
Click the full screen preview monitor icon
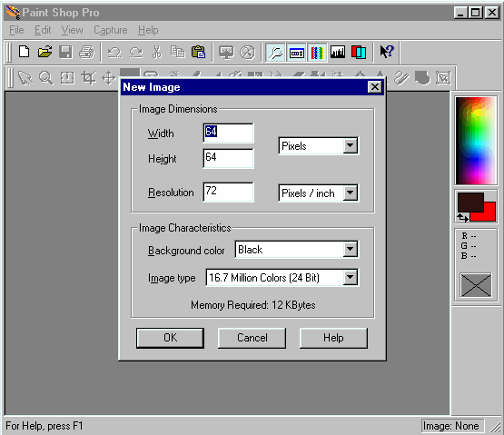(226, 52)
